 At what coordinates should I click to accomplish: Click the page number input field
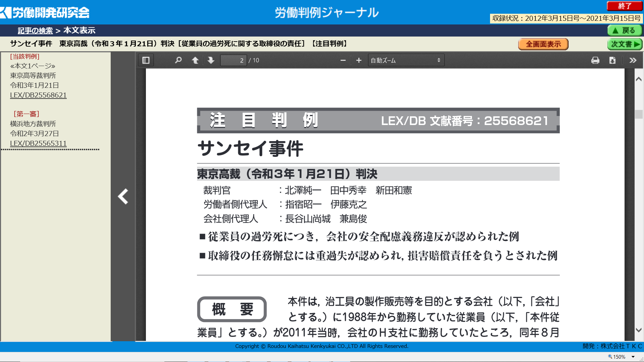point(233,60)
